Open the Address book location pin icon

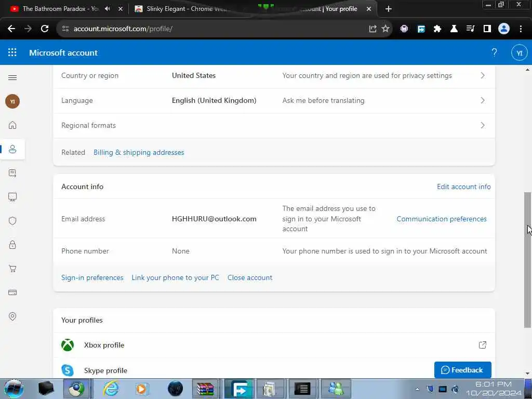(12, 316)
